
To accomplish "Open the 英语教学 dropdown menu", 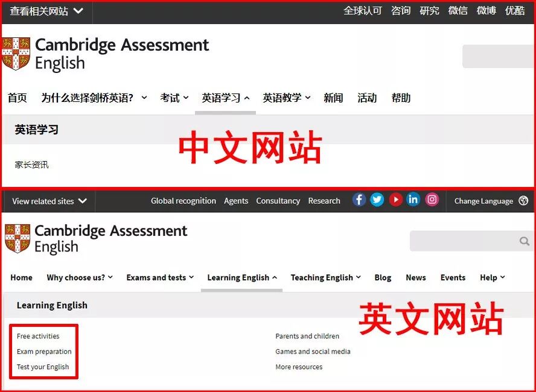I will pyautogui.click(x=287, y=98).
